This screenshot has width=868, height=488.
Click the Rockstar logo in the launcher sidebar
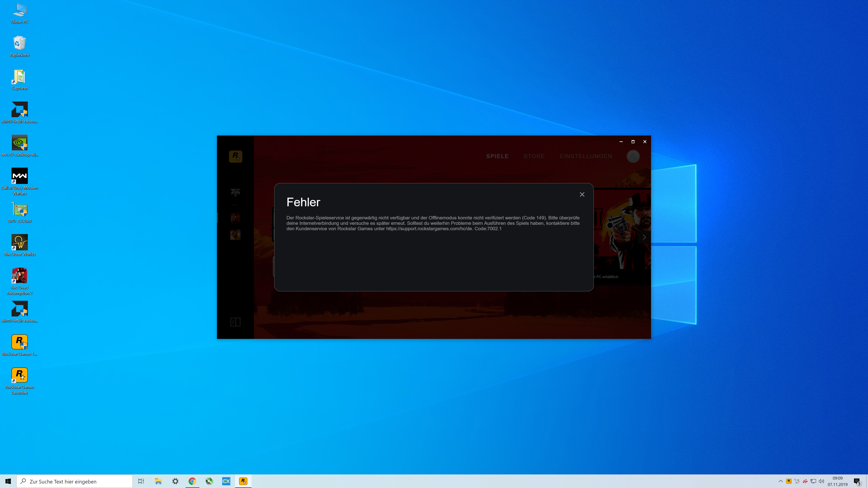tap(236, 156)
